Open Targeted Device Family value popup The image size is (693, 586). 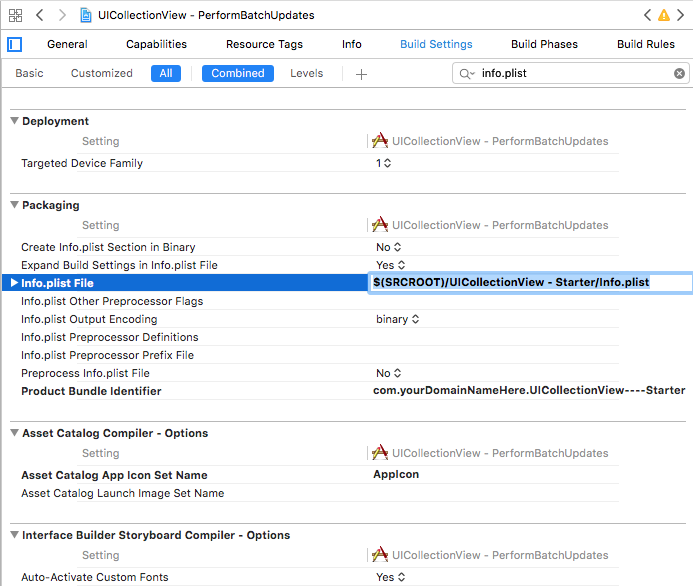point(384,163)
